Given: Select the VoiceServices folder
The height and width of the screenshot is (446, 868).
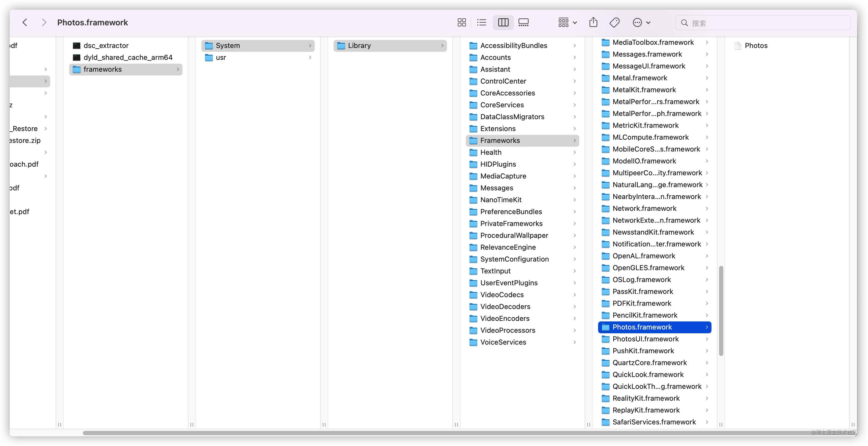Looking at the screenshot, I should (522, 342).
